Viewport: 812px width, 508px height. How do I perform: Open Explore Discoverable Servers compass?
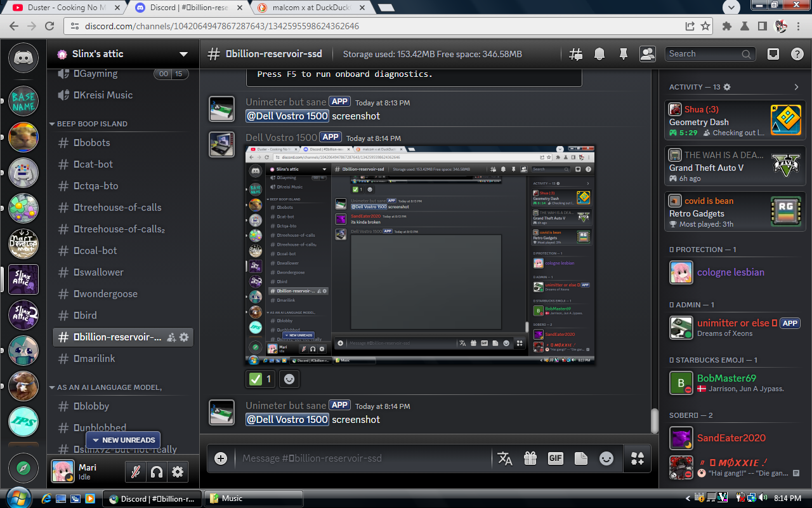click(x=23, y=469)
